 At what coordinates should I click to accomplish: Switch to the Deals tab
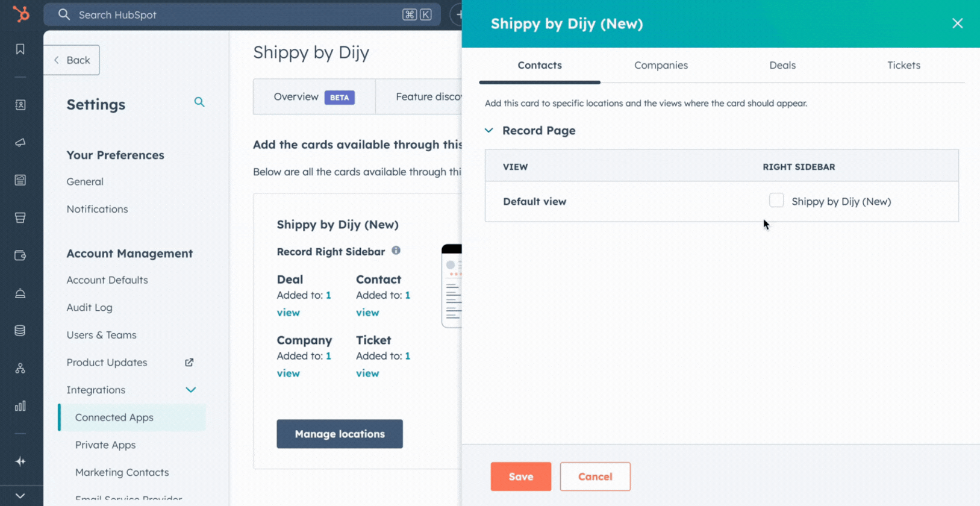click(x=782, y=65)
